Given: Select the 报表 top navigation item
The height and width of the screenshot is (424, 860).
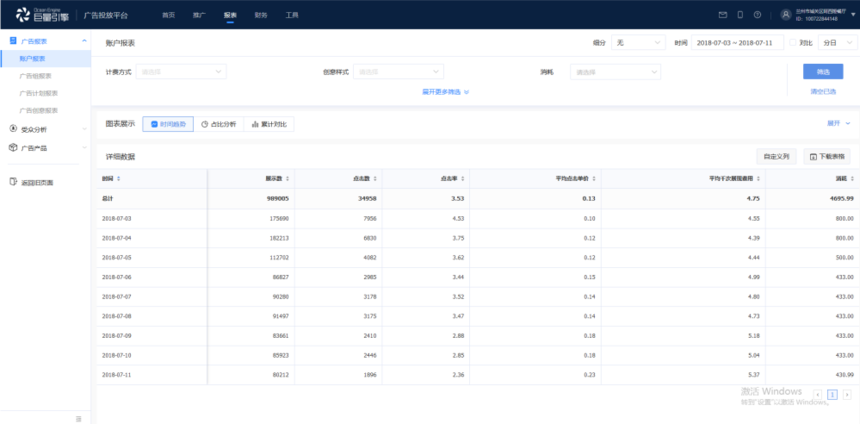Looking at the screenshot, I should coord(230,15).
